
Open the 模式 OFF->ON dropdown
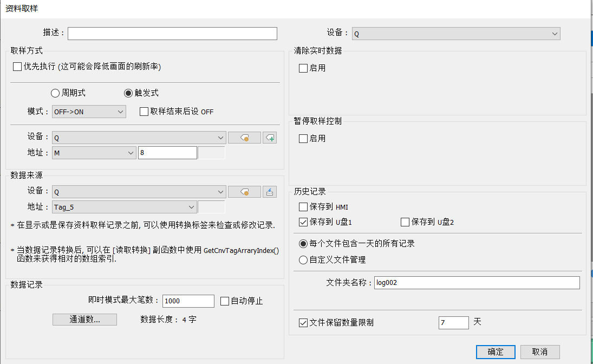(89, 112)
